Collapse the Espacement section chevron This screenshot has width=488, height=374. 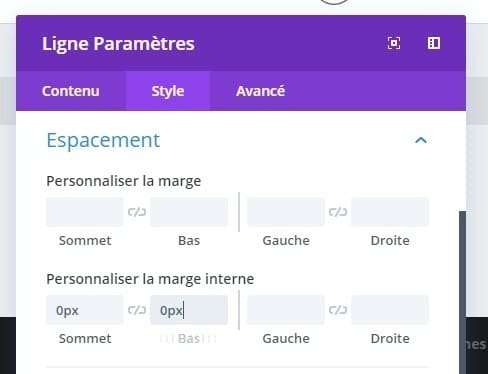click(421, 140)
